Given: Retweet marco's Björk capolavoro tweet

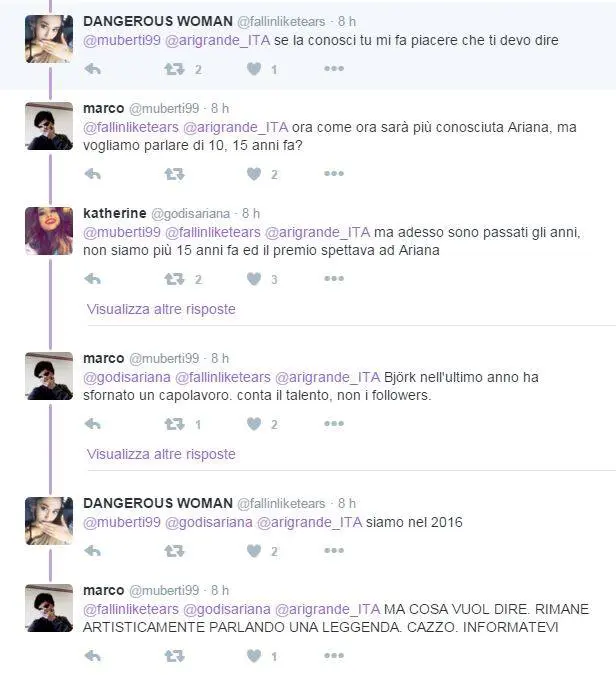Looking at the screenshot, I should click(174, 424).
